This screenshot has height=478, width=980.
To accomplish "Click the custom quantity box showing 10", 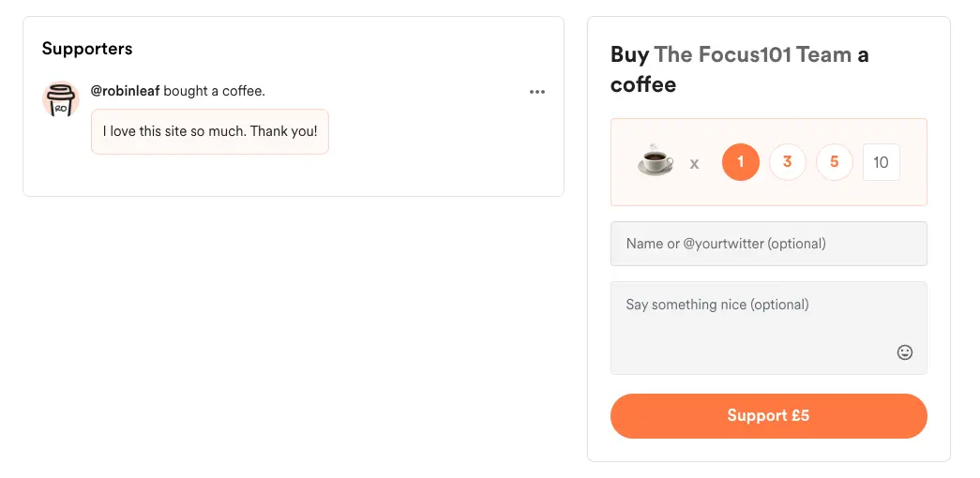I will pos(881,162).
